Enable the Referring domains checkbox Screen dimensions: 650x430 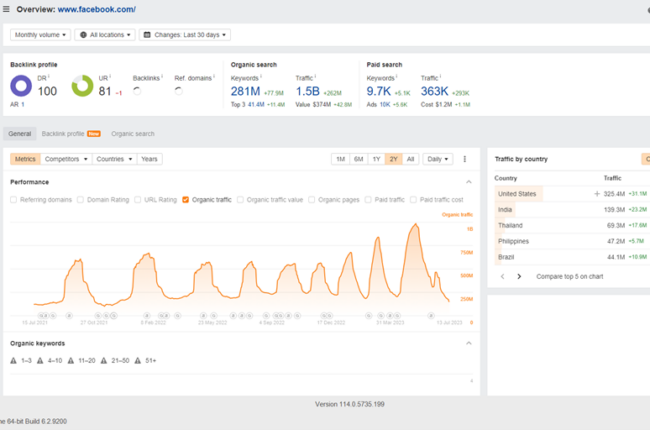[14, 200]
